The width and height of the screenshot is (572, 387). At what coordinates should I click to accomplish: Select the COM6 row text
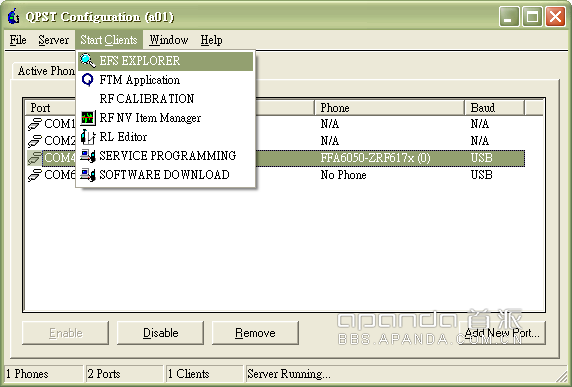coord(59,175)
